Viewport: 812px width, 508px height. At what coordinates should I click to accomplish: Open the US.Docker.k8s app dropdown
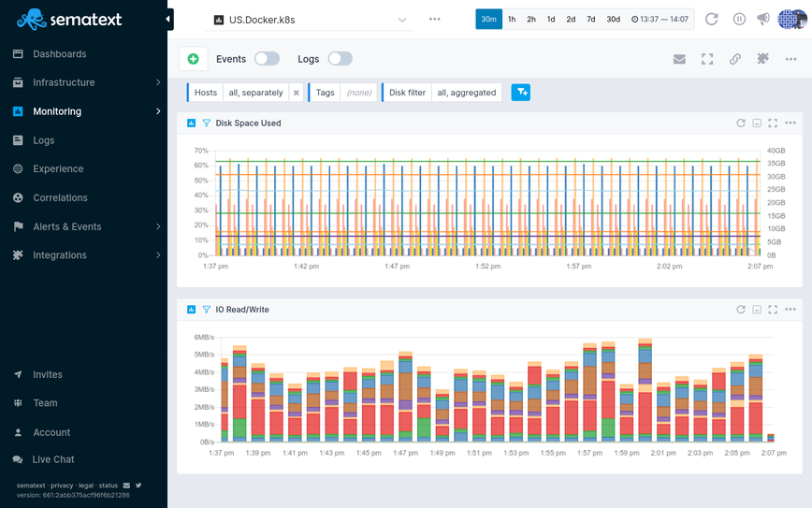pos(310,20)
